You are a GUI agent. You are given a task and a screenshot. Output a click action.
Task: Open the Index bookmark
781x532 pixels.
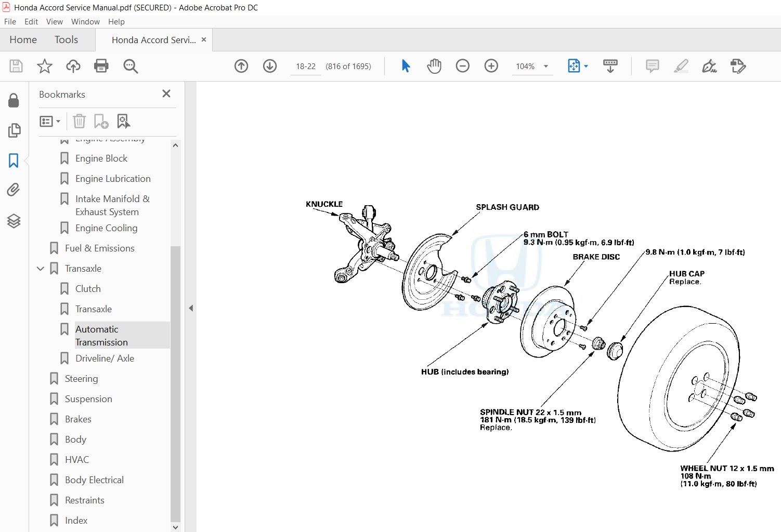pyautogui.click(x=76, y=521)
